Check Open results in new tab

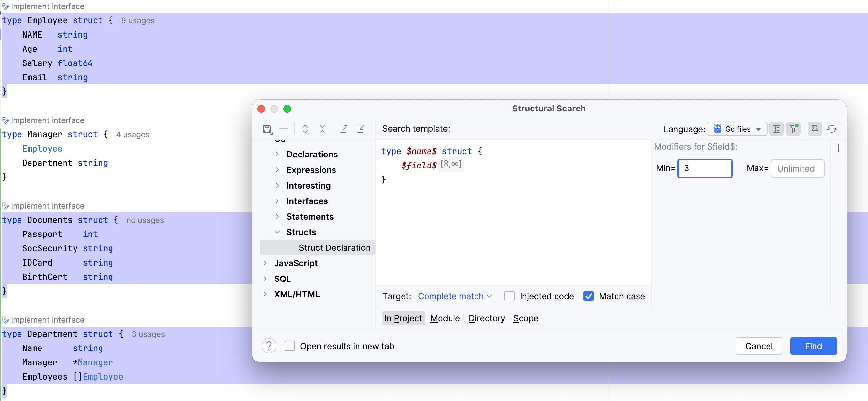(289, 346)
